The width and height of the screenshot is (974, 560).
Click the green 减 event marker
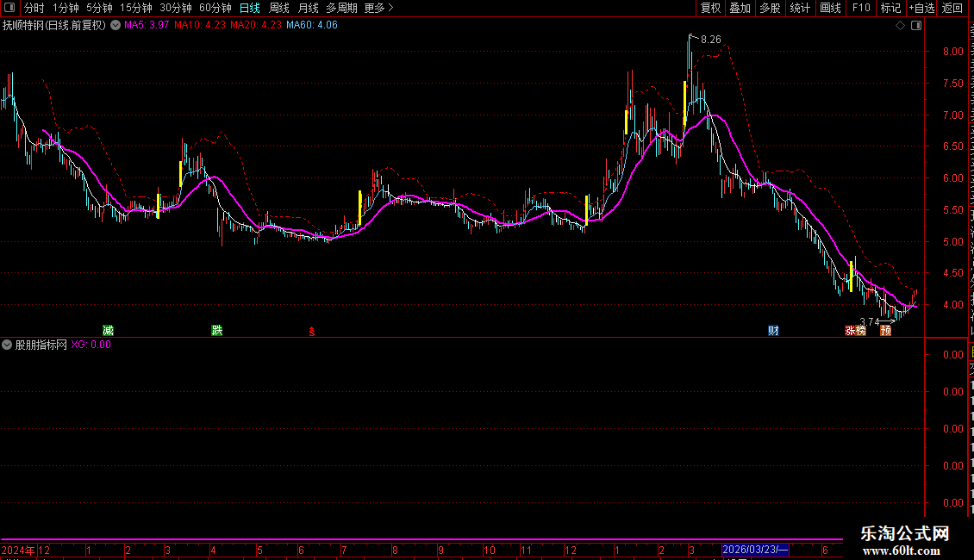pyautogui.click(x=108, y=330)
